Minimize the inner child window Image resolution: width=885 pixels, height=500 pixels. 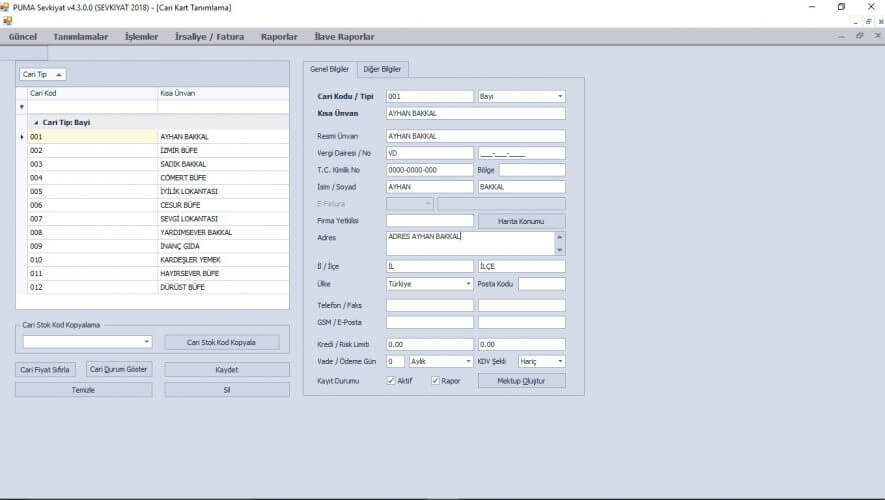pos(842,36)
